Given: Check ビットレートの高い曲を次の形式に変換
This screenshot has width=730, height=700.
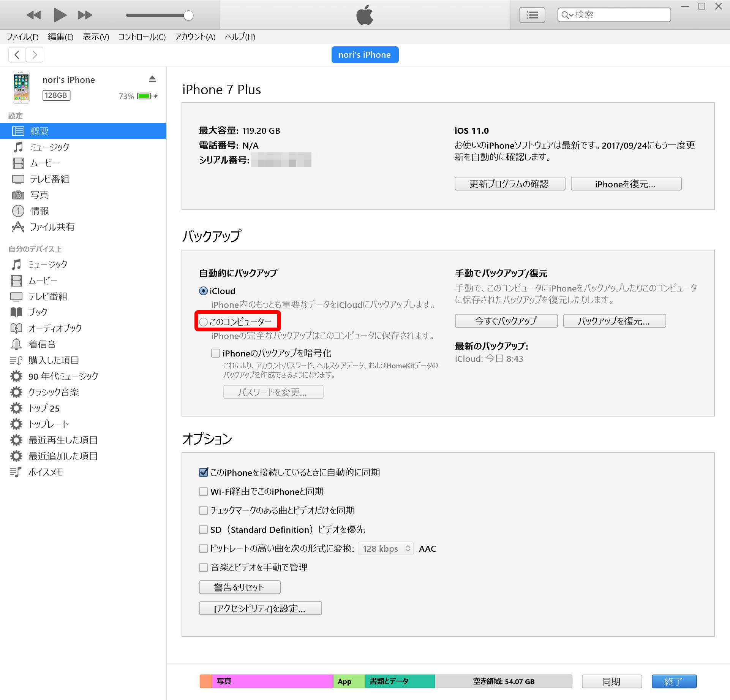Looking at the screenshot, I should coord(204,549).
